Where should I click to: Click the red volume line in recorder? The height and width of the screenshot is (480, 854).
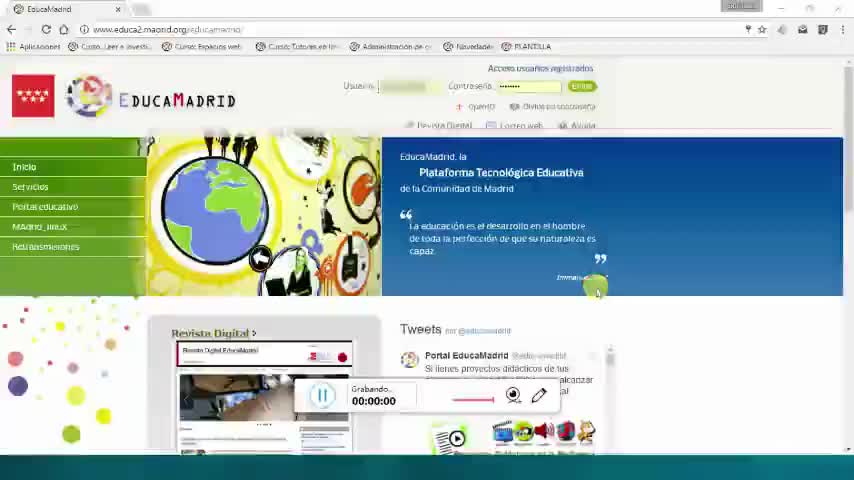coord(473,400)
